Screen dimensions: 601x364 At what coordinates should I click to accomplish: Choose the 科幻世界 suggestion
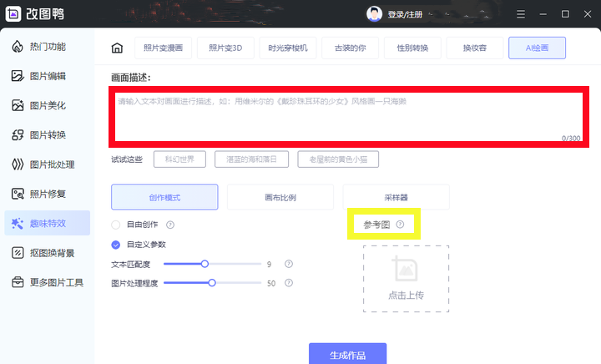pyautogui.click(x=179, y=159)
